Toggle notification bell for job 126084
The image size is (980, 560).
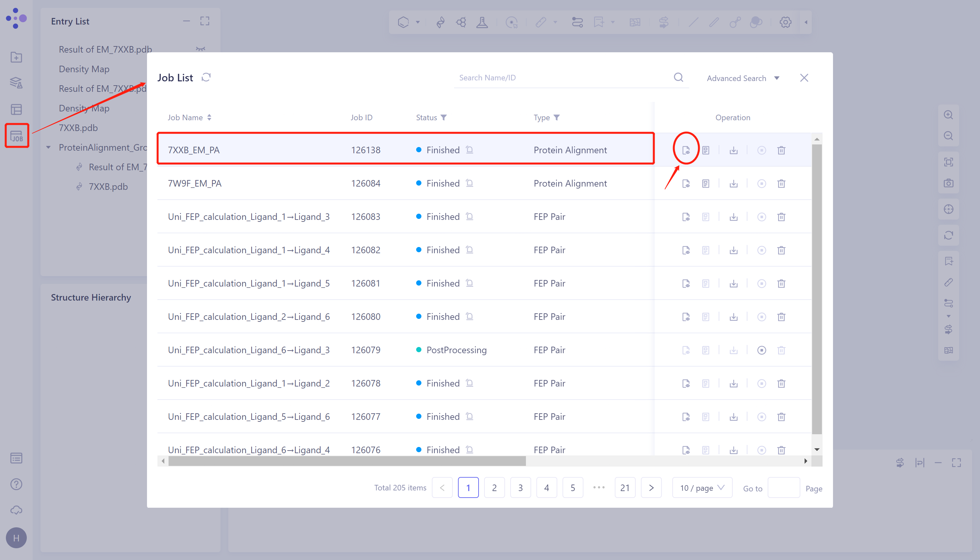[x=469, y=183]
